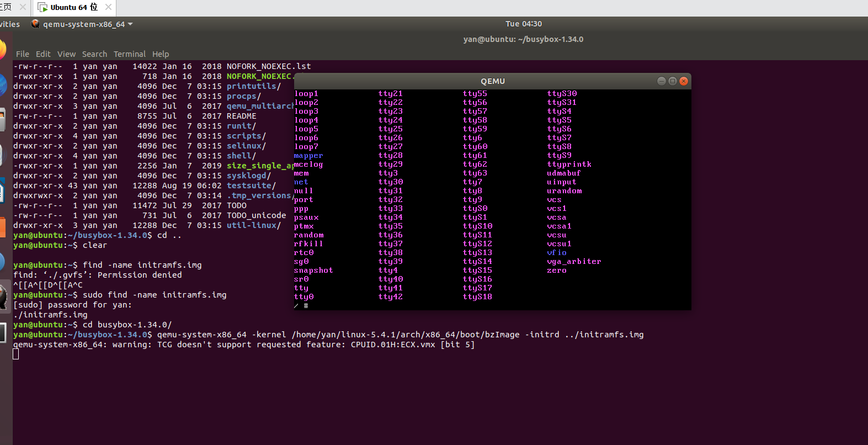868x445 pixels.
Task: Click the terminal cursor block at bottom
Action: [x=16, y=354]
